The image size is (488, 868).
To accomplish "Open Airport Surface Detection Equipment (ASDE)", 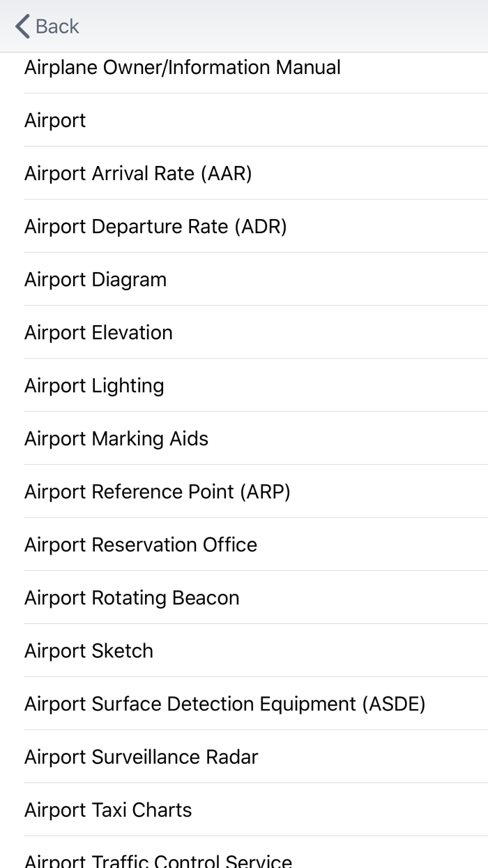I will coord(224,703).
